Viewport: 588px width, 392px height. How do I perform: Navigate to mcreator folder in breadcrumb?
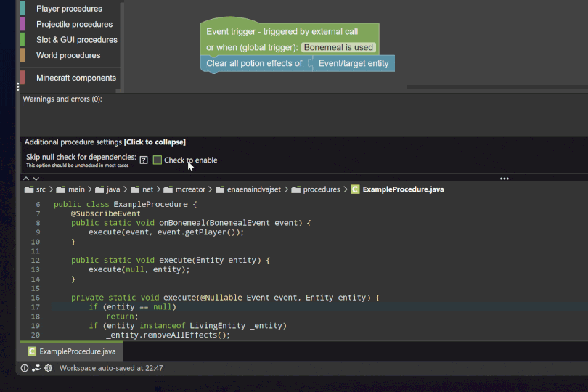(x=184, y=189)
